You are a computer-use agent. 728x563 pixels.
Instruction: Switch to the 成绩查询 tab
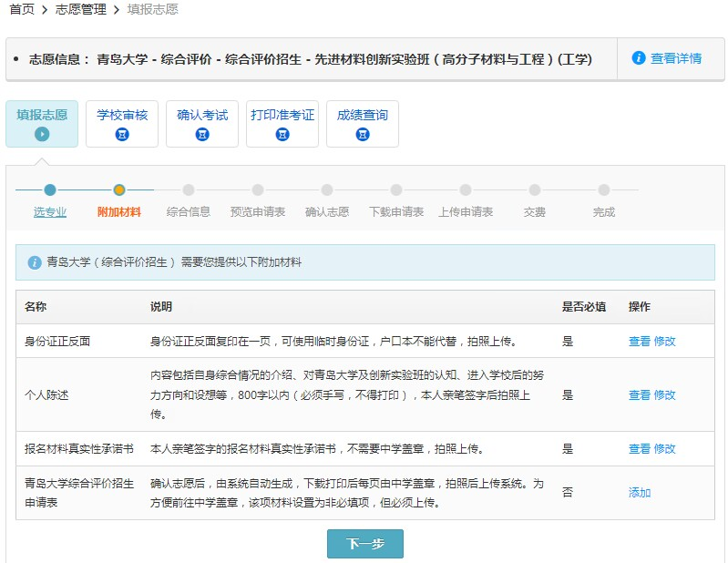point(363,123)
